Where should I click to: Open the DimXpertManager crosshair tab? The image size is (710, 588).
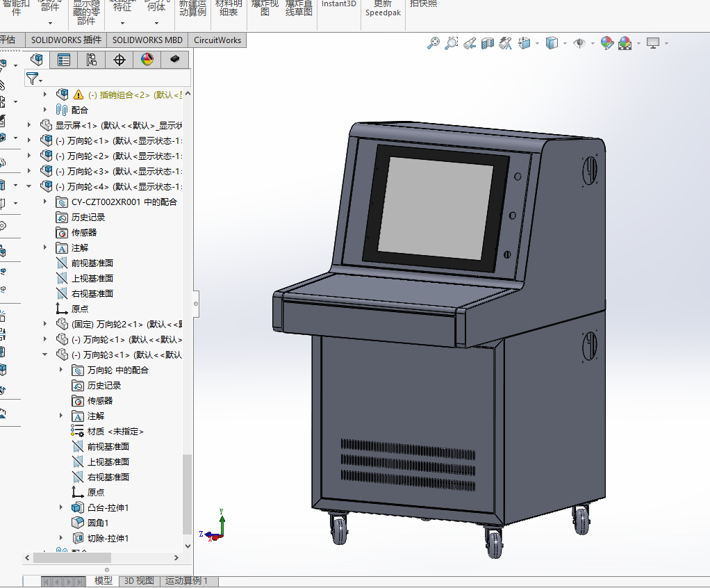pos(119,59)
